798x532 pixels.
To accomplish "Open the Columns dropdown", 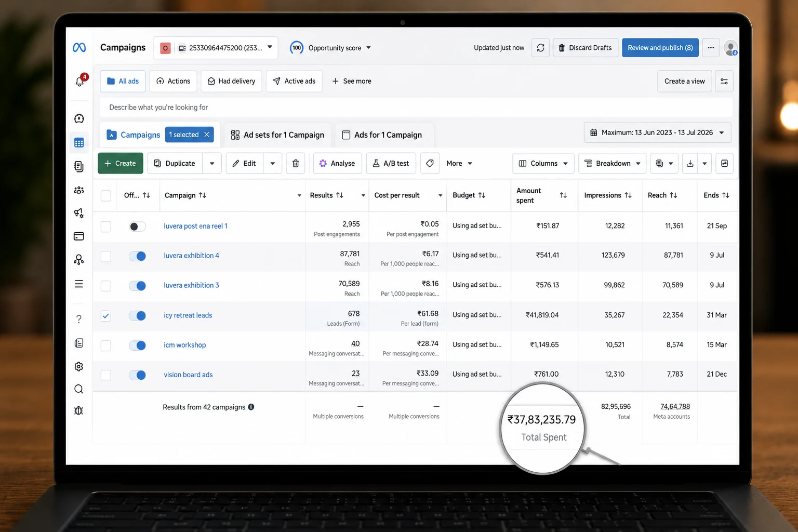I will click(543, 163).
